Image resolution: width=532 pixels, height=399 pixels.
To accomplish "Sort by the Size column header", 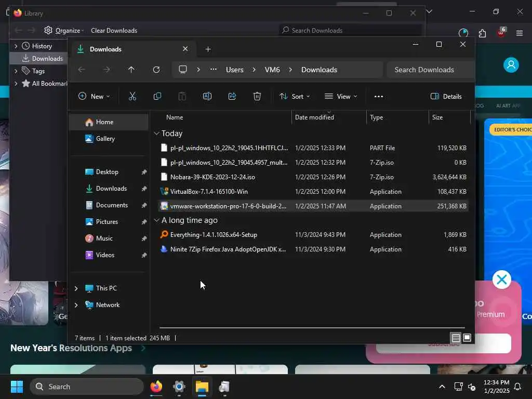I will (x=449, y=117).
